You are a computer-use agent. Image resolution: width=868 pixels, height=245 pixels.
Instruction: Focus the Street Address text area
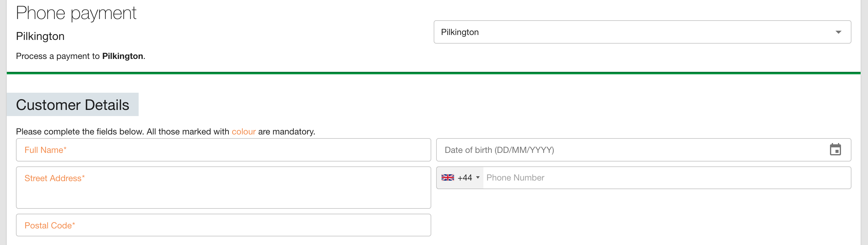(223, 187)
